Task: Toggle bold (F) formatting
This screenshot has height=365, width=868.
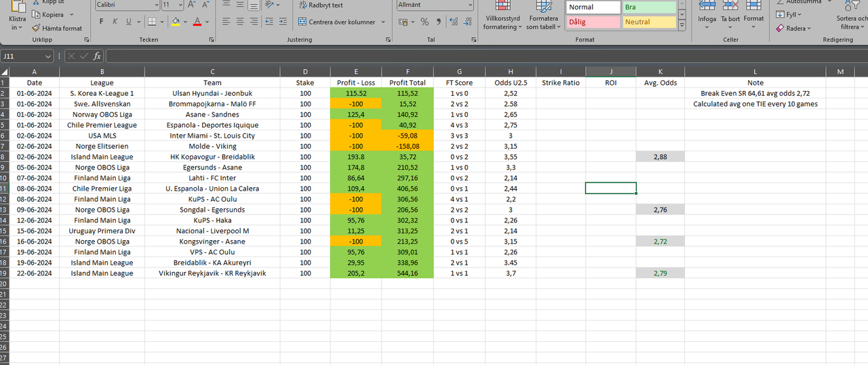Action: point(102,22)
